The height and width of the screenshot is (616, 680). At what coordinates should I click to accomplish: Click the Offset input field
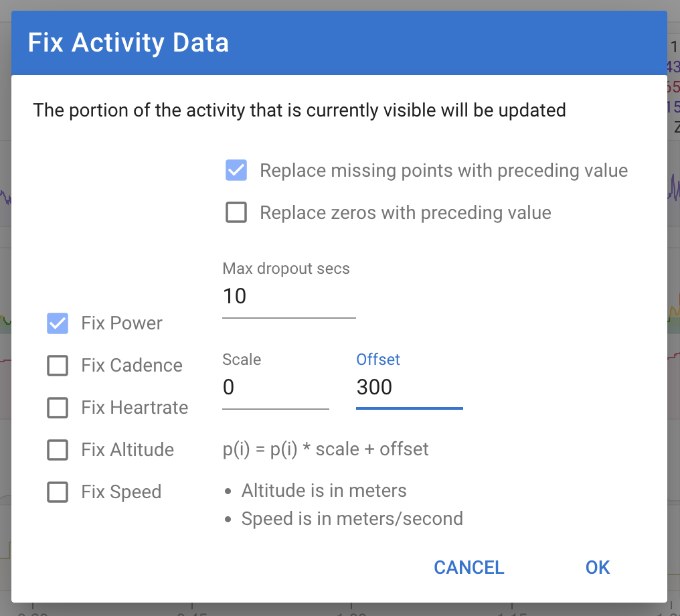[x=408, y=387]
